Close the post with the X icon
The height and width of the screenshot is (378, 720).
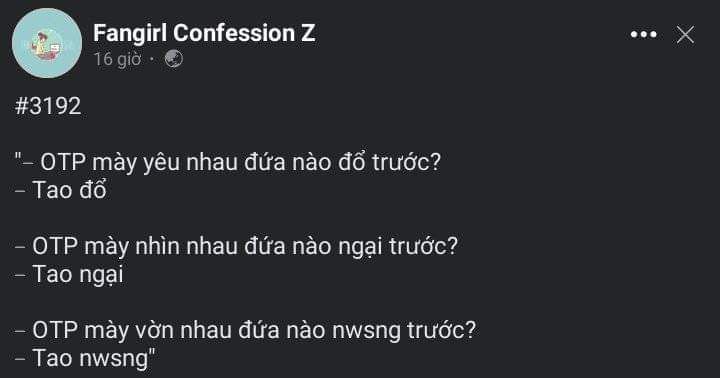[x=685, y=34]
